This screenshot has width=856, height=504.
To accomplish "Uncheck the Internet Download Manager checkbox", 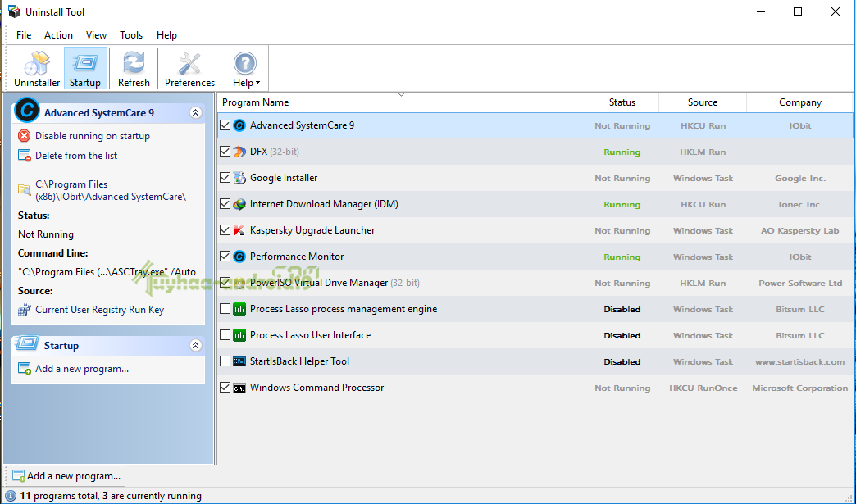I will (225, 203).
